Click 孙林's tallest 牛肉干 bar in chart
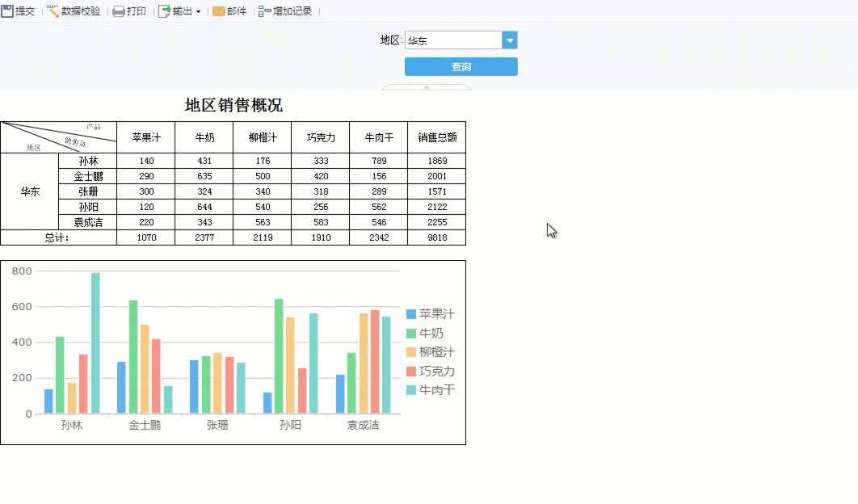 pyautogui.click(x=95, y=343)
